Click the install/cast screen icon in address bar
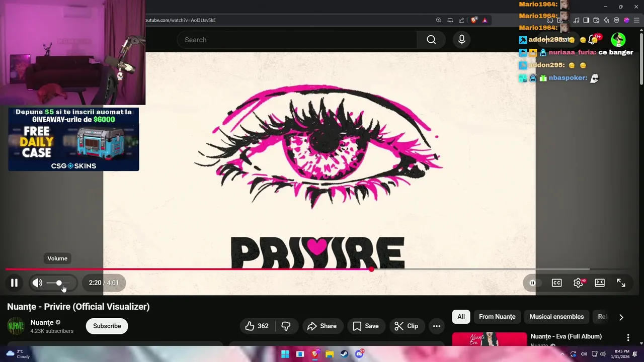Screen dimensions: 644x362 [450, 20]
